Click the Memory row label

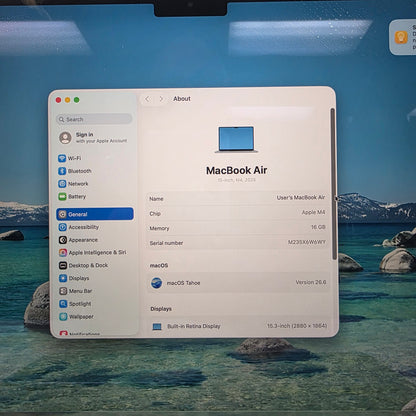coord(159,228)
